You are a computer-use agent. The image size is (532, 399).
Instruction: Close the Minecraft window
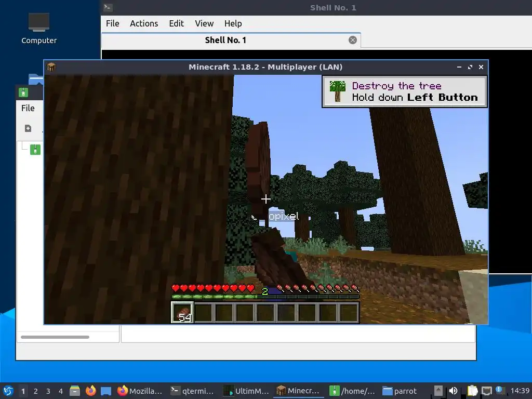tap(481, 67)
